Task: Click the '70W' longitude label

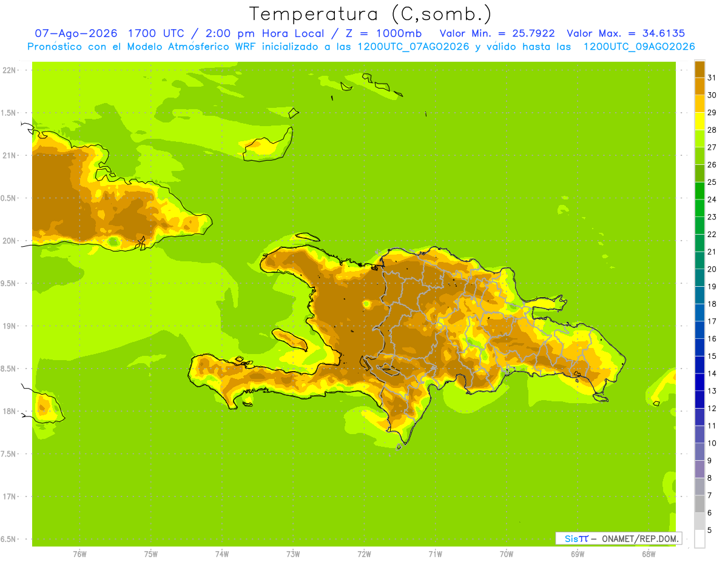Action: [x=507, y=554]
